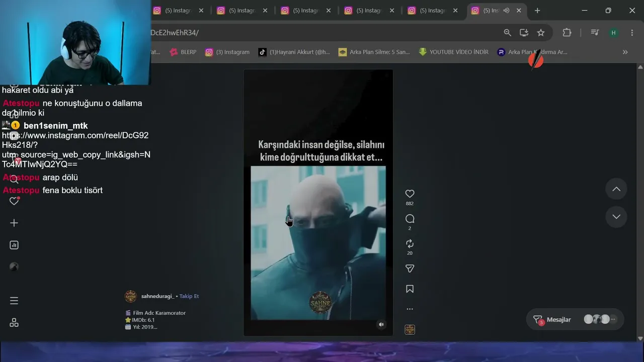Follow sahneduragi_ with Takip Et

pyautogui.click(x=189, y=296)
